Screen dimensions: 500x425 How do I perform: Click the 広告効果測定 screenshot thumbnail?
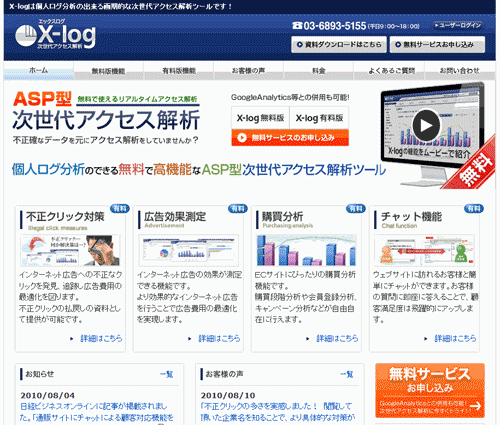[189, 250]
